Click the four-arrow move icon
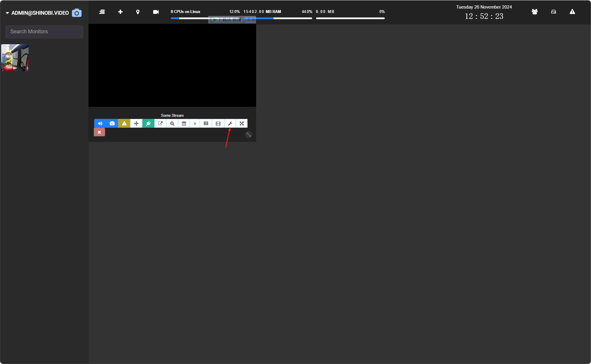 [x=136, y=124]
